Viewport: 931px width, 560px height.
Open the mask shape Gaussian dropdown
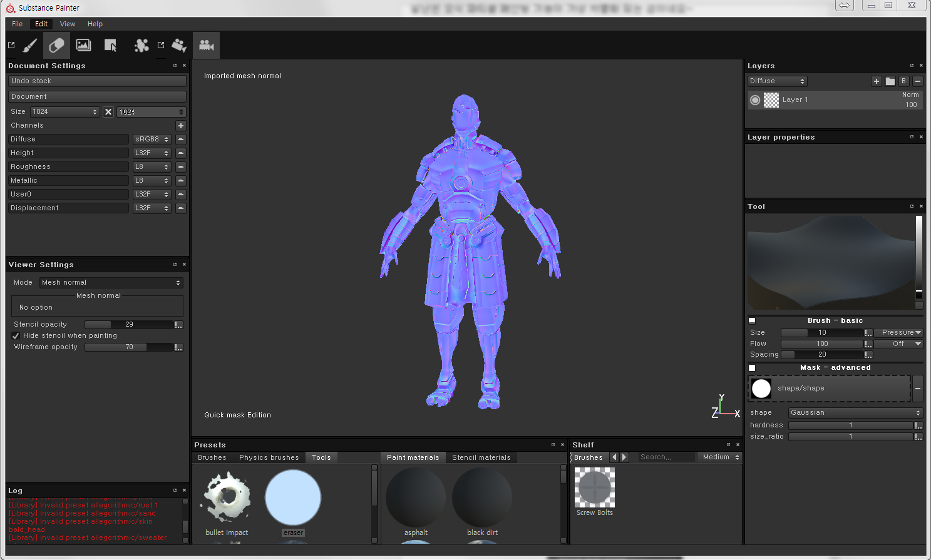click(855, 413)
